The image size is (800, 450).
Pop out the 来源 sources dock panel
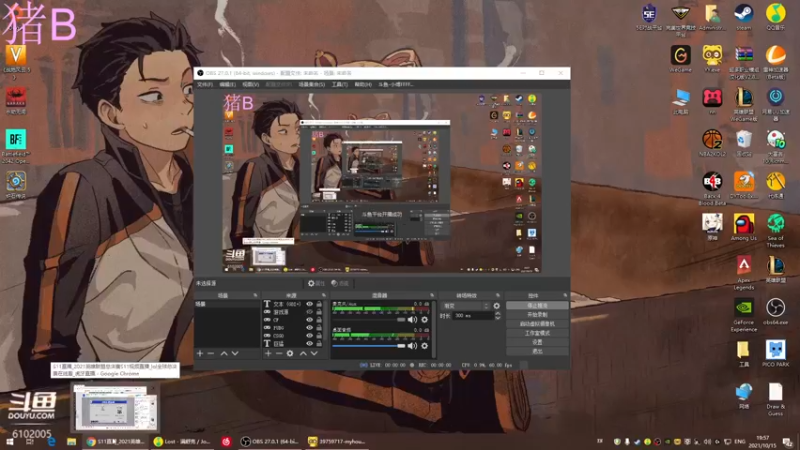coord(324,295)
